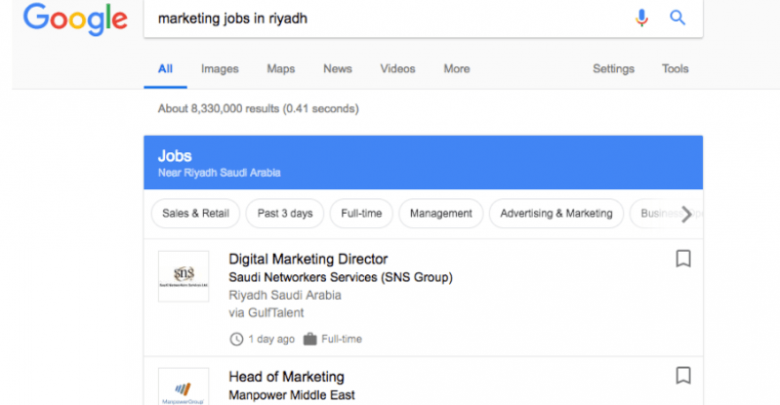The image size is (780, 405).
Task: Click Near Riyadh Saudi Arabia subtitle
Action: pos(219,173)
